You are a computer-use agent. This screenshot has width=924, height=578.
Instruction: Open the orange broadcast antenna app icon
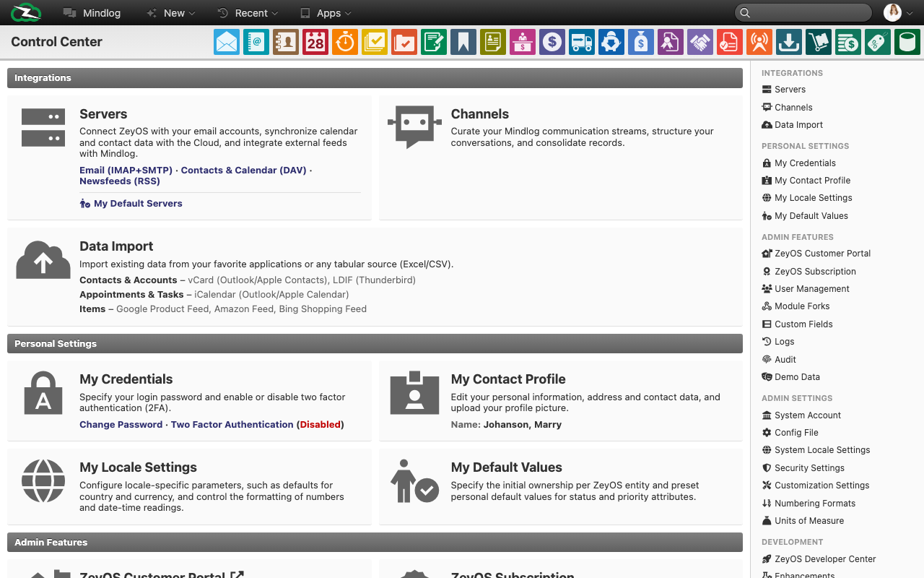click(759, 42)
